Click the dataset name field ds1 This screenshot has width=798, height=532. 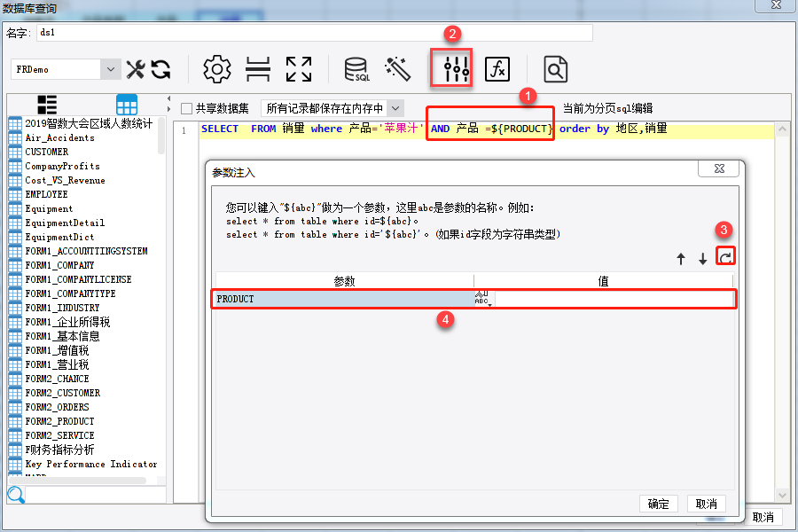click(x=315, y=33)
